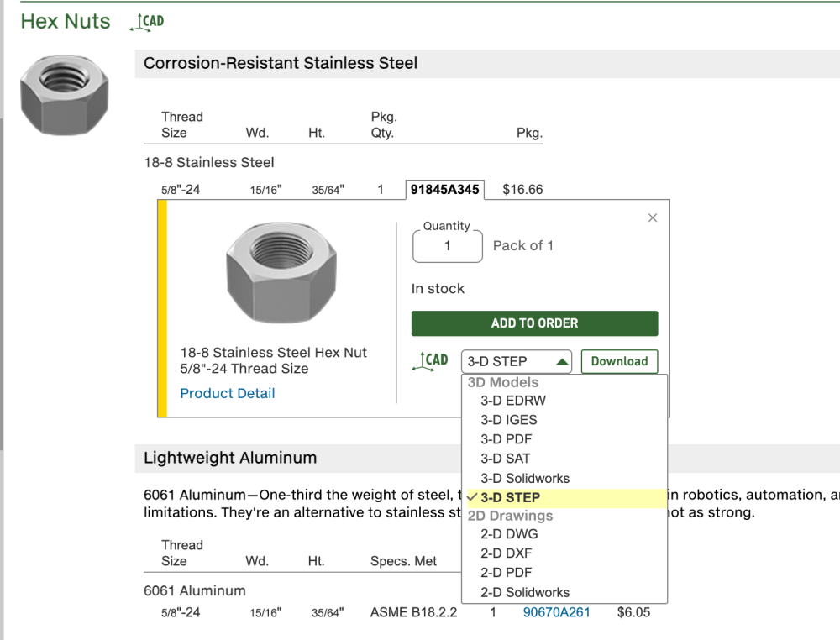Screen dimensions: 840x640
Task: Click the Hex Nuts page heading
Action: coord(66,22)
